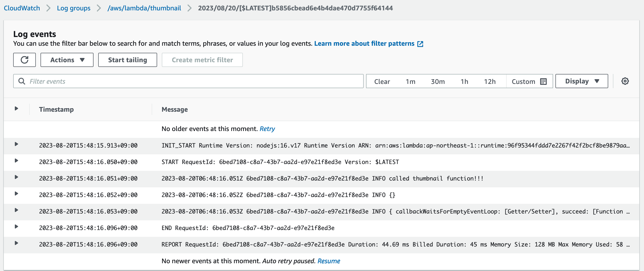Click into the Filter events search field
644x271 pixels.
[188, 81]
